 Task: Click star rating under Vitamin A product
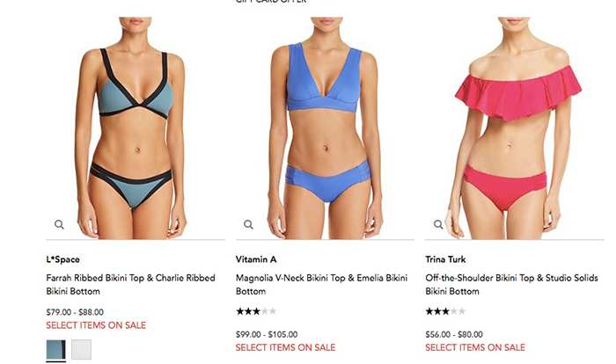tap(256, 312)
